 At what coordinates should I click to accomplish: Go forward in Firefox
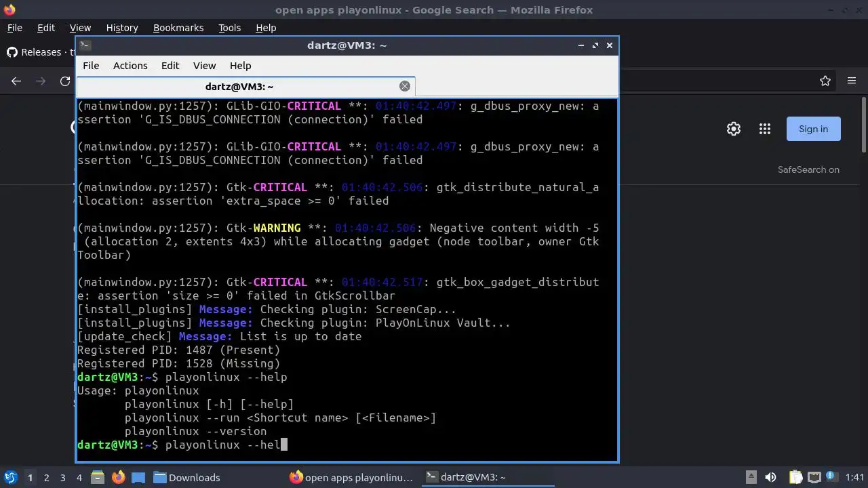(x=41, y=81)
